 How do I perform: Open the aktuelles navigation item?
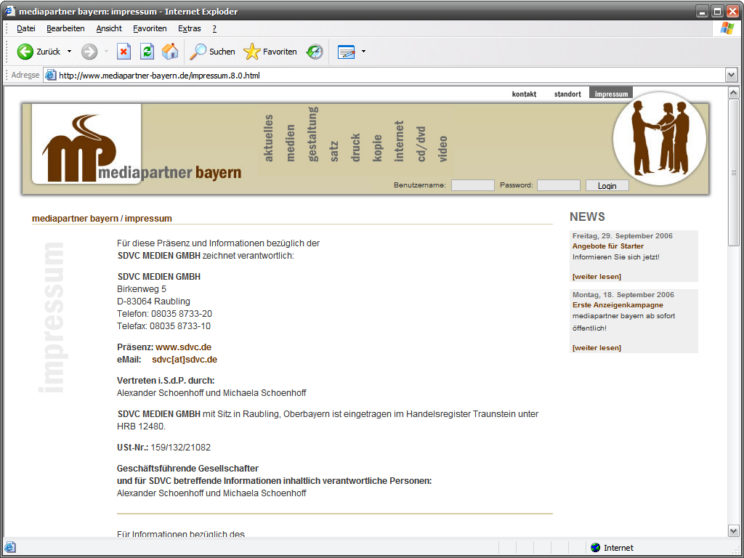pyautogui.click(x=269, y=138)
